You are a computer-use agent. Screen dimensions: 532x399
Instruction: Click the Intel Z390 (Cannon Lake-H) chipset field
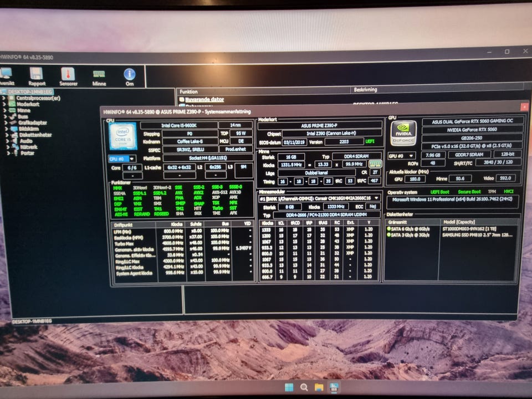(x=331, y=134)
